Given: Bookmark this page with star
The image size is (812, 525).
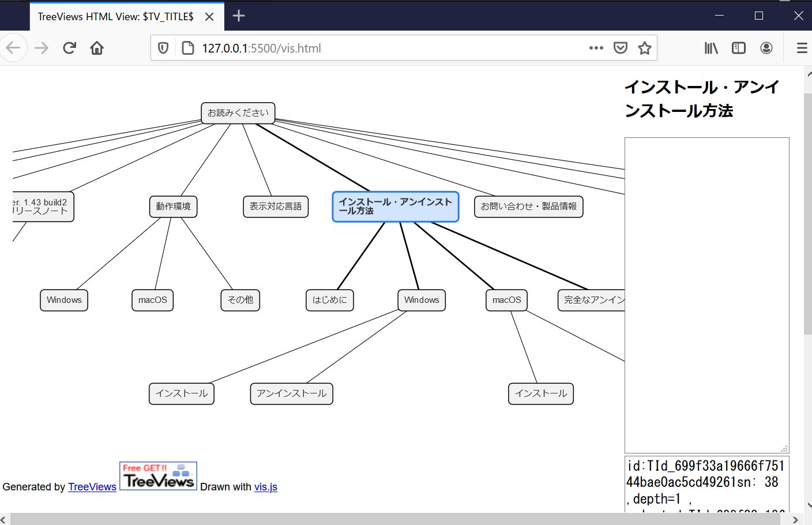Looking at the screenshot, I should (x=645, y=48).
